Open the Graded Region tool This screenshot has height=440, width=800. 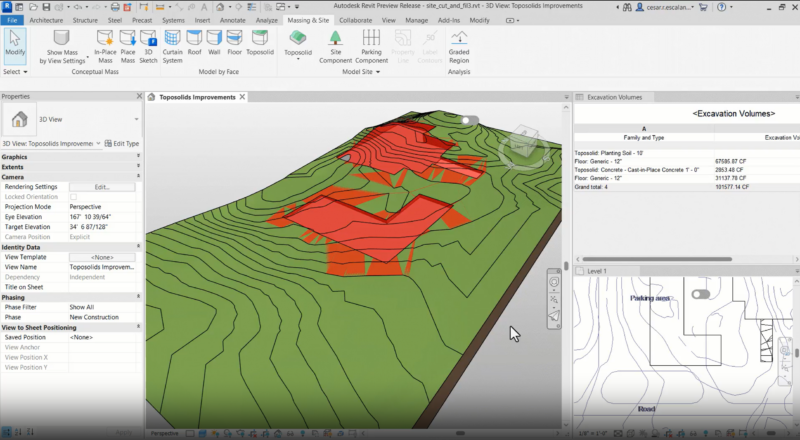pos(459,47)
